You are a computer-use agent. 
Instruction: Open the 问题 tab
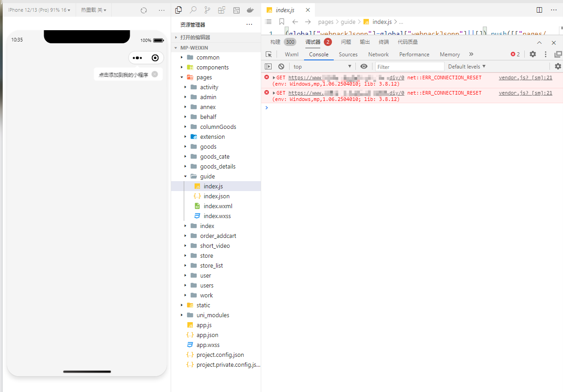[x=346, y=42]
